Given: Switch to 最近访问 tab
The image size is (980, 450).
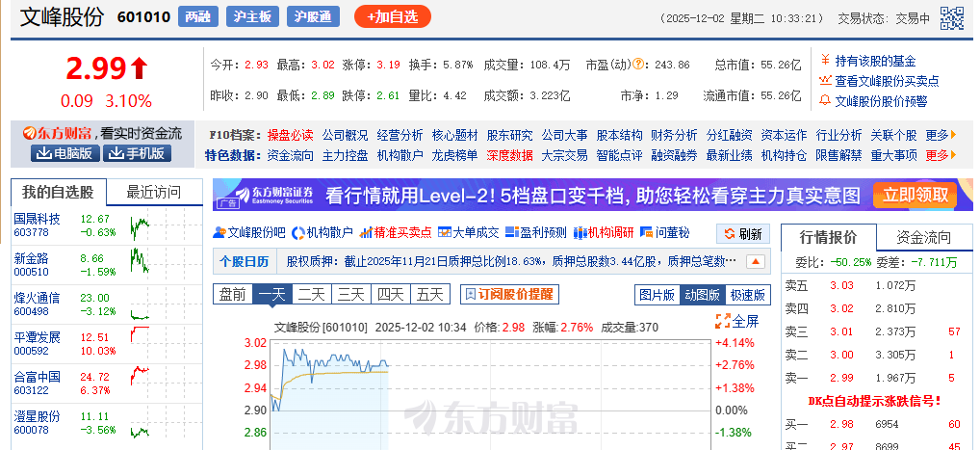Looking at the screenshot, I should click(154, 192).
